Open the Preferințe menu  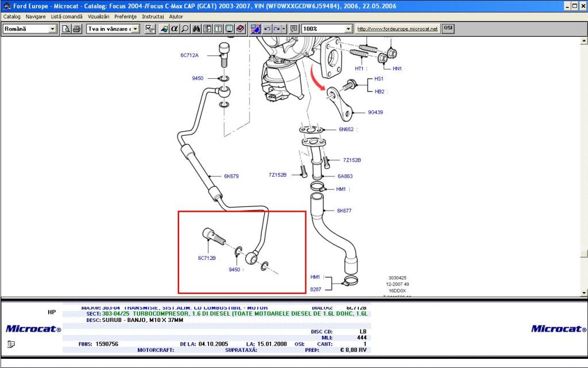126,17
